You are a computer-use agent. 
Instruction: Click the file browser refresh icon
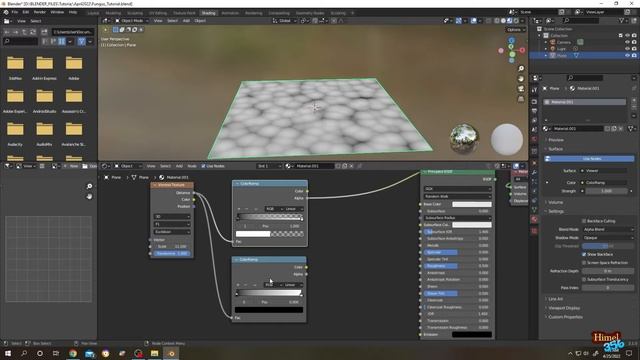[x=33, y=32]
